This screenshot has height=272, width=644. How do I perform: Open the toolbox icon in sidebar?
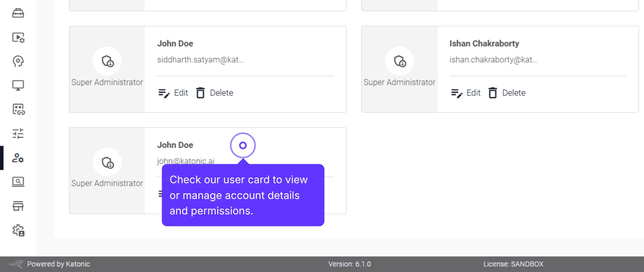[18, 13]
